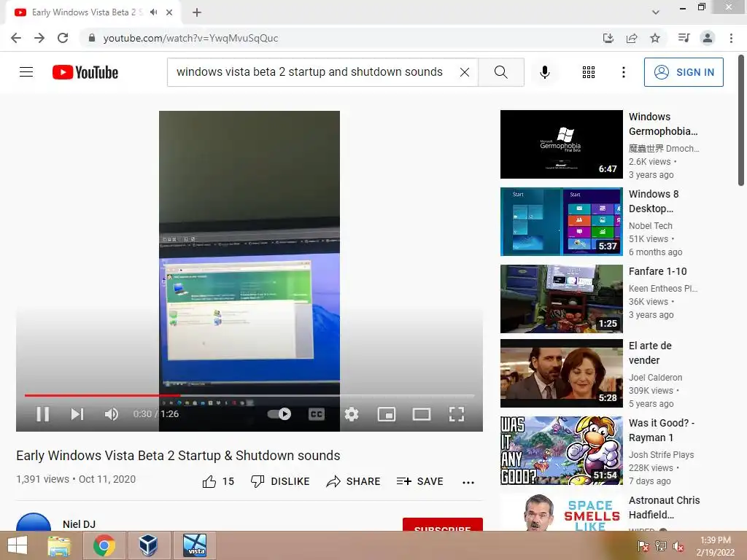This screenshot has width=747, height=560.
Task: Switch to theater mode
Action: pyautogui.click(x=422, y=414)
